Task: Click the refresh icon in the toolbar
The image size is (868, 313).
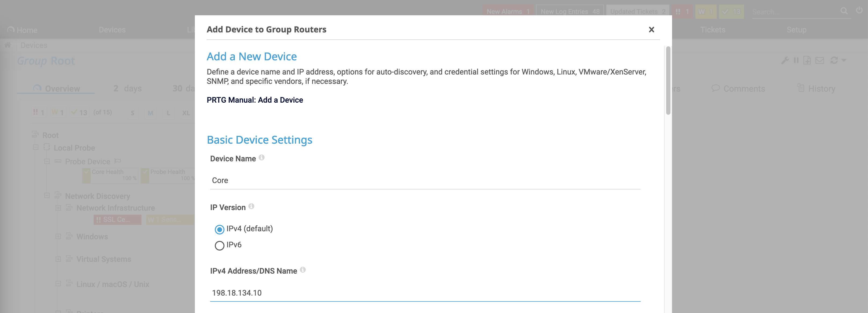Action: (x=834, y=61)
